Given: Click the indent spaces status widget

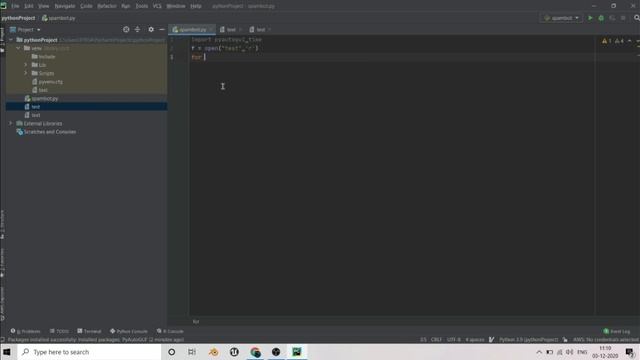Looking at the screenshot, I should 475,340.
